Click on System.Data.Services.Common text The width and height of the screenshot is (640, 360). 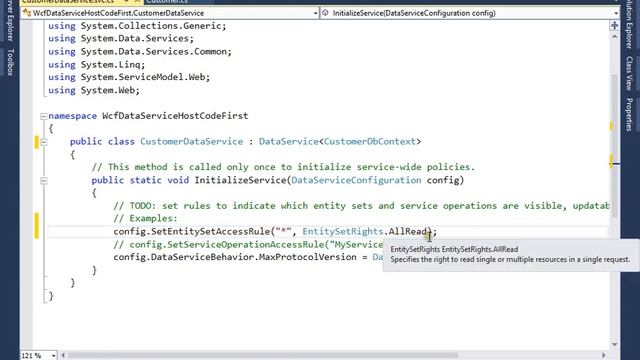(156, 52)
